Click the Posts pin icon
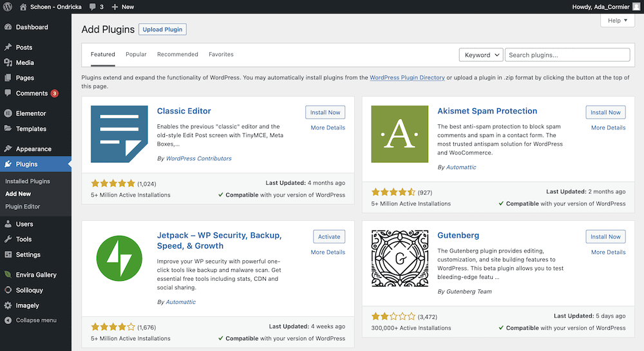 [8, 47]
